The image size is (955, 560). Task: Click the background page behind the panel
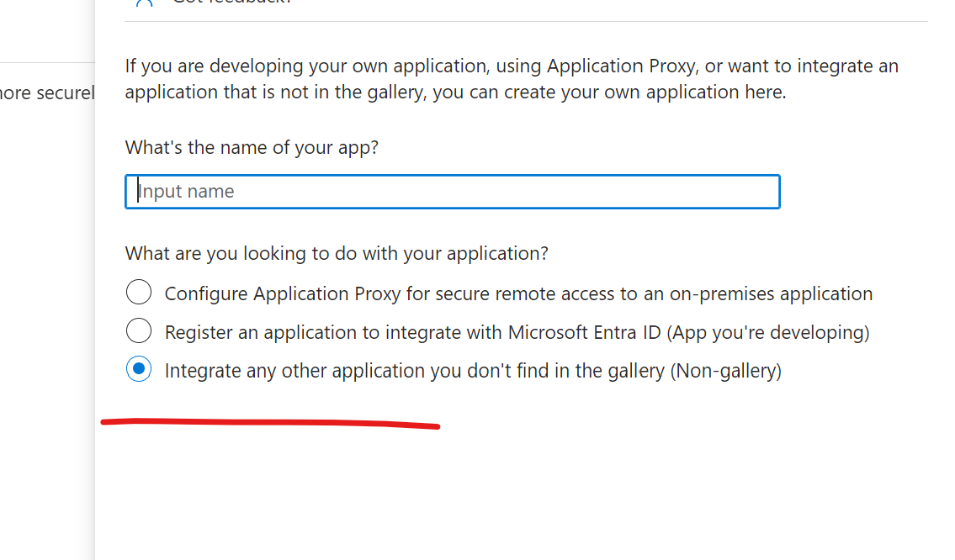pos(46,252)
